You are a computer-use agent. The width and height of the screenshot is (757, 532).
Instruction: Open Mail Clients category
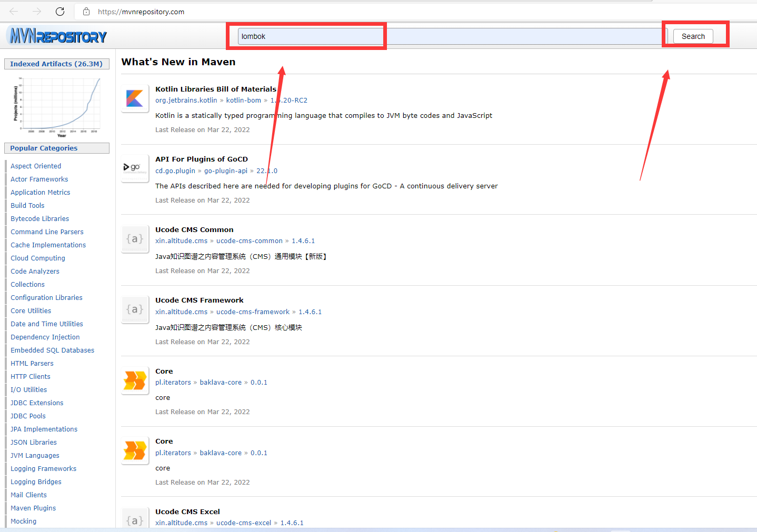point(28,495)
